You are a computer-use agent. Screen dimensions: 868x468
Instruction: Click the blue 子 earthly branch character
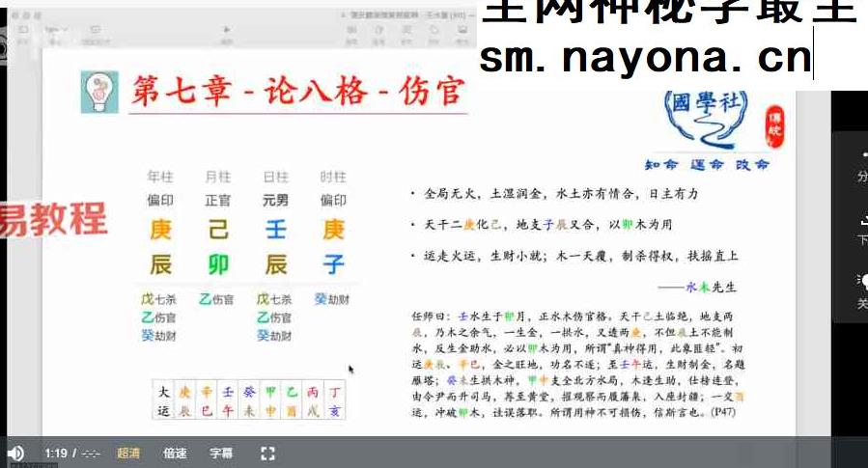(334, 264)
